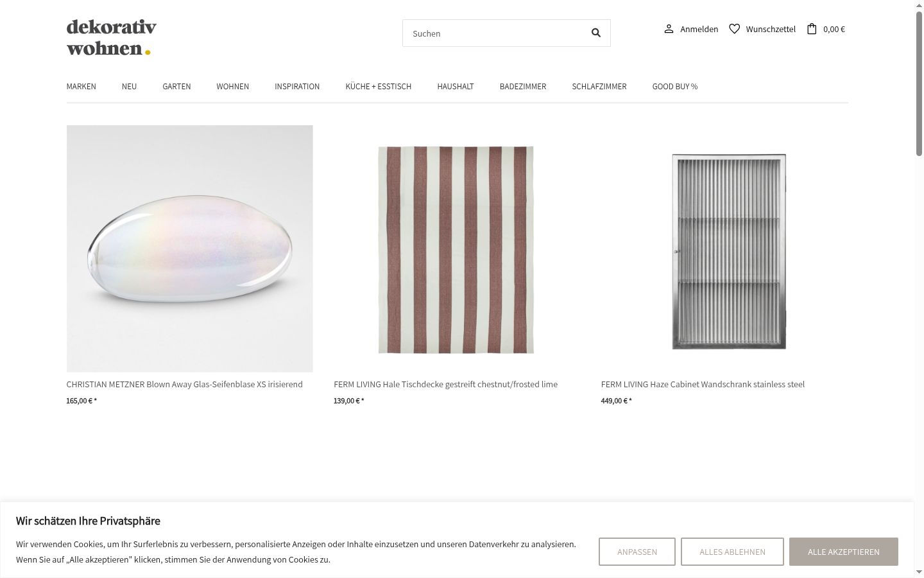The image size is (924, 578).
Task: Click the 'Wir schätzen Ihre Privatsphäre' heading
Action: coord(88,521)
